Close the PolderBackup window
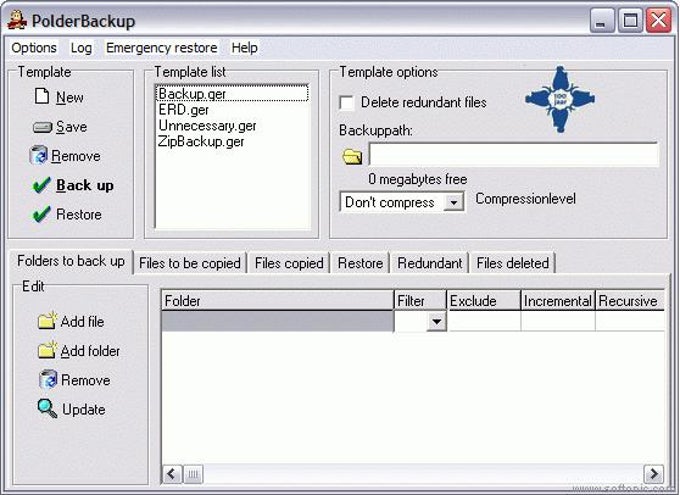 658,20
